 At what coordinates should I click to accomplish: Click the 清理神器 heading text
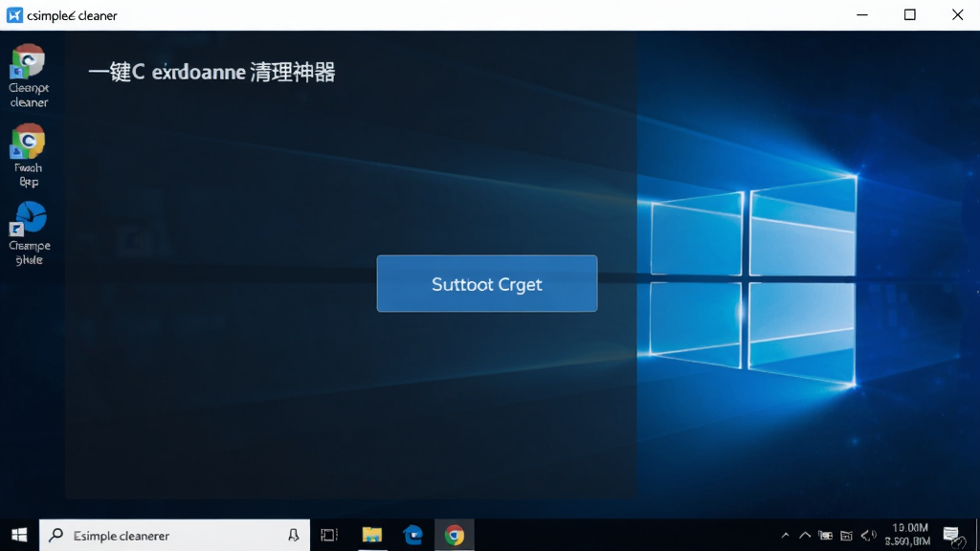293,73
